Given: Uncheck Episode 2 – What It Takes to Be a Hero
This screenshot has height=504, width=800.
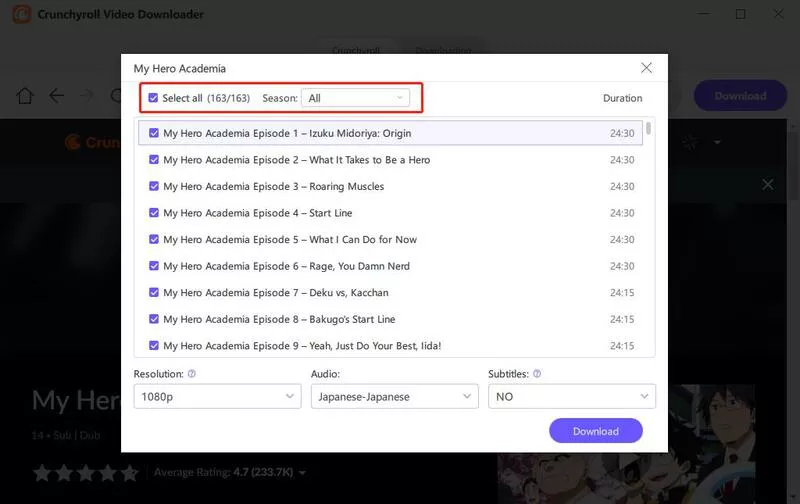Looking at the screenshot, I should (154, 160).
